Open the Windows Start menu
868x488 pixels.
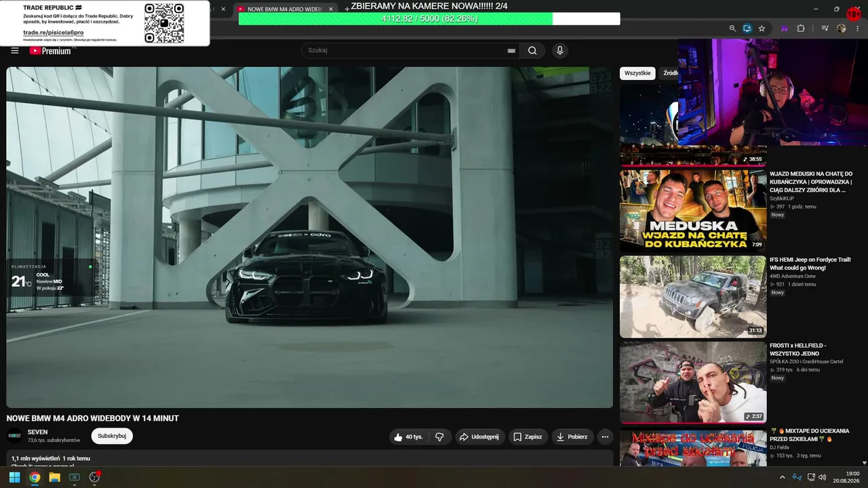coord(14,477)
